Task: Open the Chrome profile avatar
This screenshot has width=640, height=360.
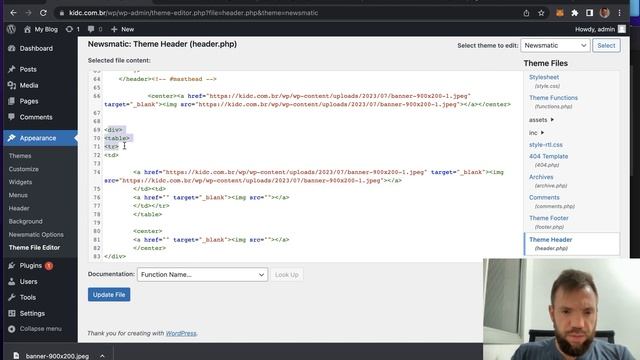Action: tap(604, 13)
